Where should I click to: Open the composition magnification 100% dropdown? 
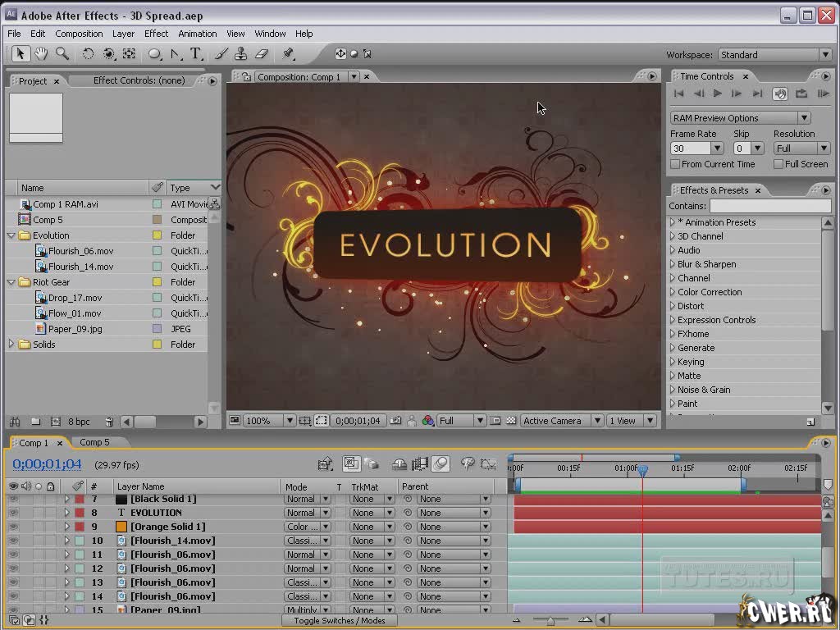coord(271,421)
